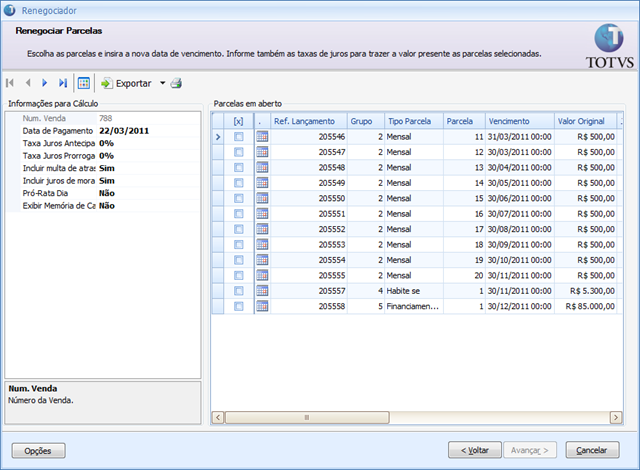
Task: Open calendar icon in row 205554
Action: pos(262,260)
